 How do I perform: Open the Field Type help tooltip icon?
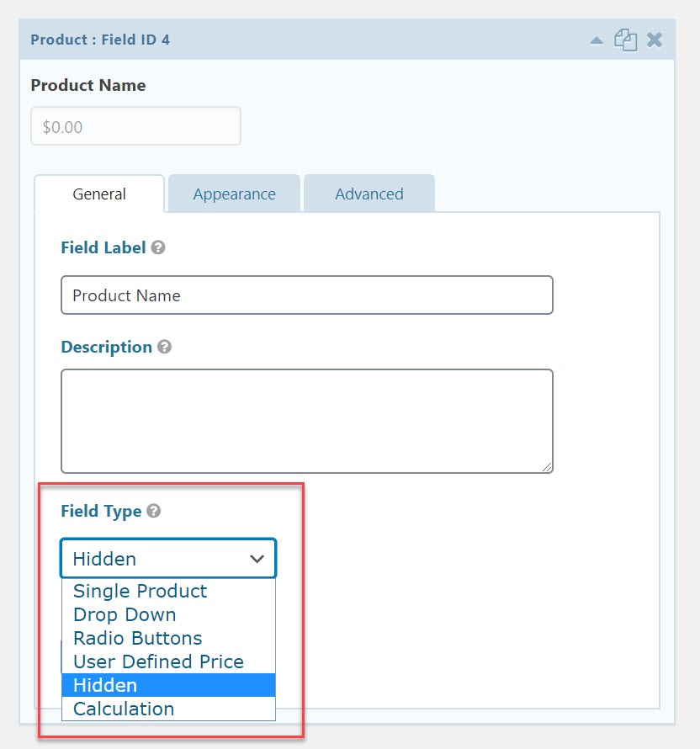pos(153,511)
